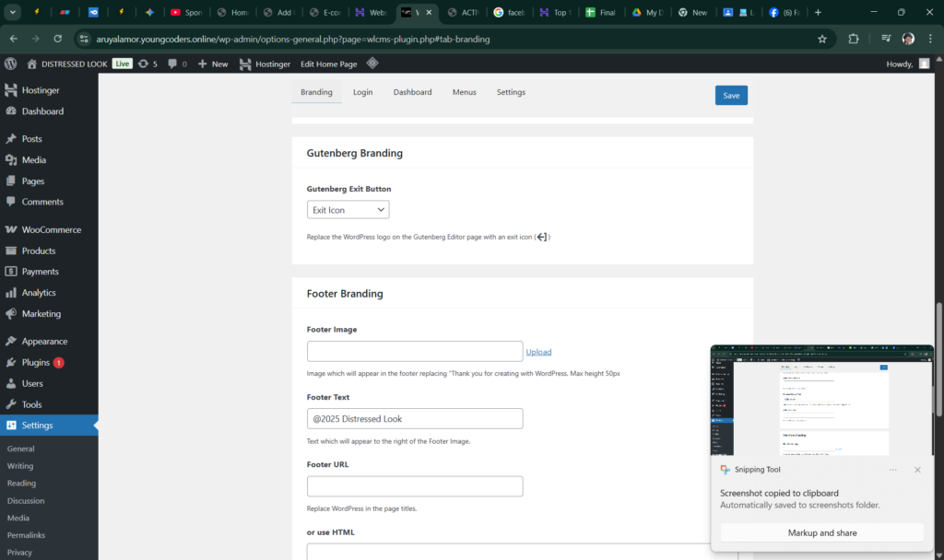Open the Marketing menu item
Screen dimensions: 944x560
coord(41,313)
